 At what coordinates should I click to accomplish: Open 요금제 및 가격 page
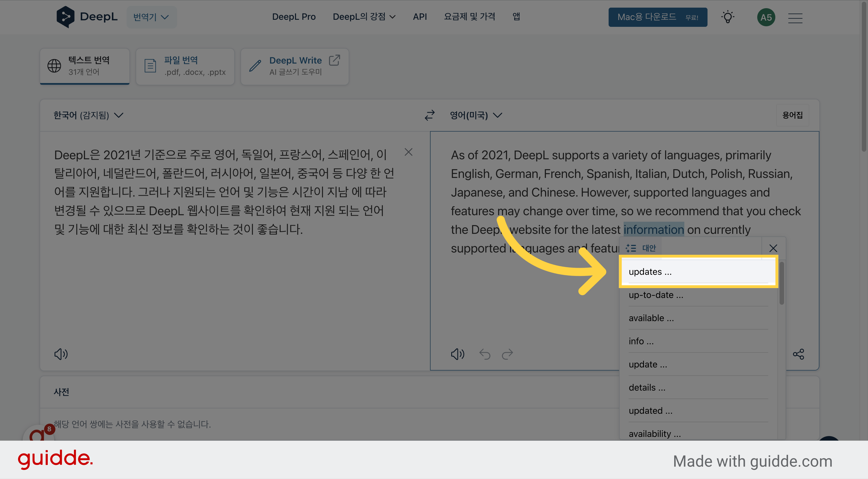point(469,17)
